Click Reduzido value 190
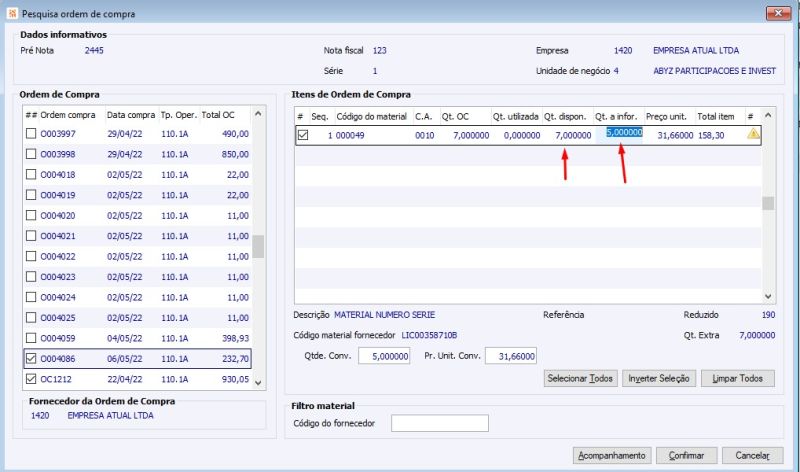The width and height of the screenshot is (800, 472). (768, 315)
